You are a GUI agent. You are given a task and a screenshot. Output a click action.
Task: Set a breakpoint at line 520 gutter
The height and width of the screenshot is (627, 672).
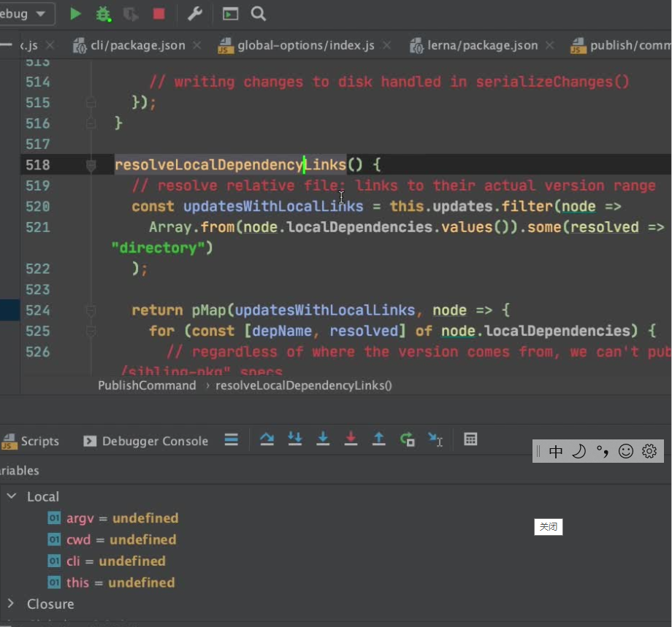(x=69, y=207)
